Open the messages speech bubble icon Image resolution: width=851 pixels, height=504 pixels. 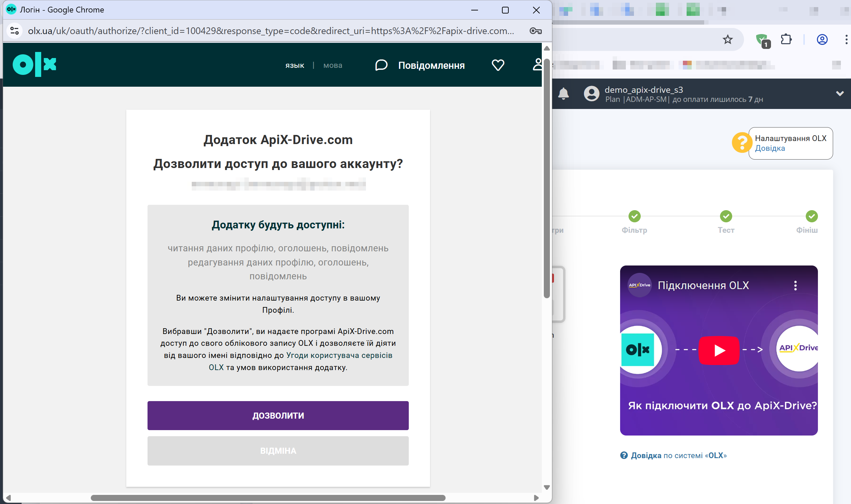[381, 65]
